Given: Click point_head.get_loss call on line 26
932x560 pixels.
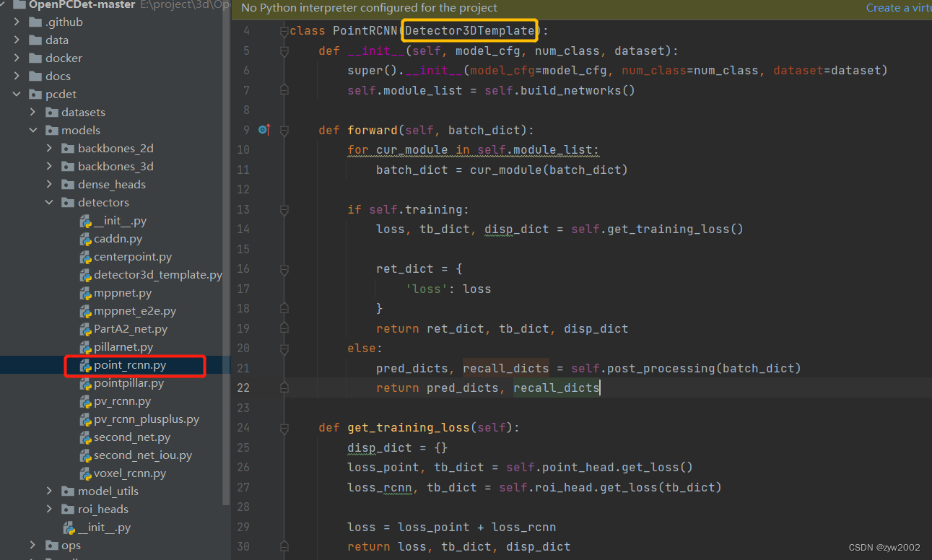Looking at the screenshot, I should coord(614,467).
